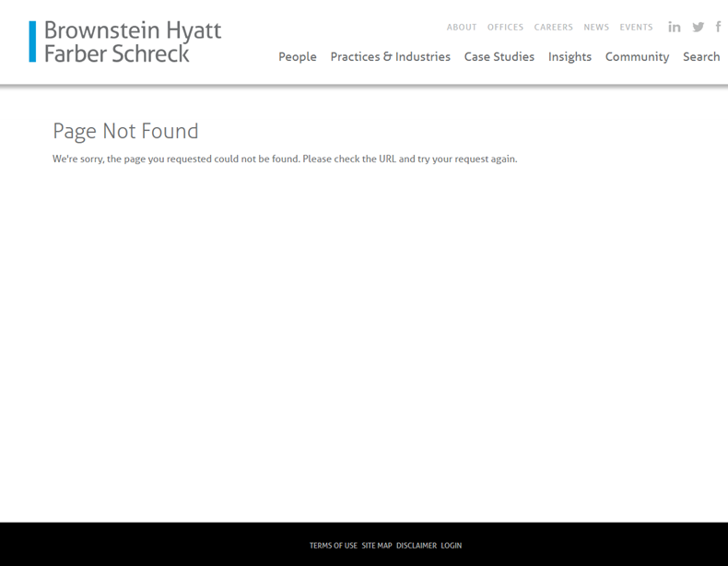Go to the Careers page
The width and height of the screenshot is (728, 566).
click(554, 27)
